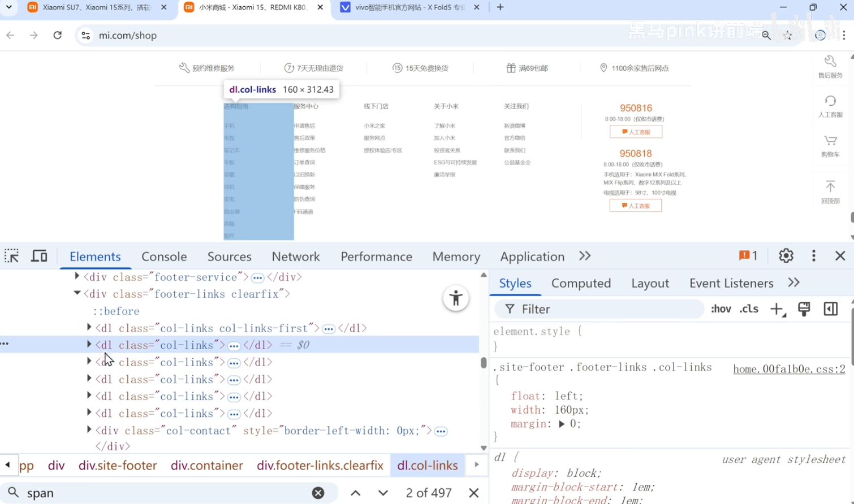Close the Elements search bar
Image resolution: width=854 pixels, height=504 pixels.
tap(473, 493)
